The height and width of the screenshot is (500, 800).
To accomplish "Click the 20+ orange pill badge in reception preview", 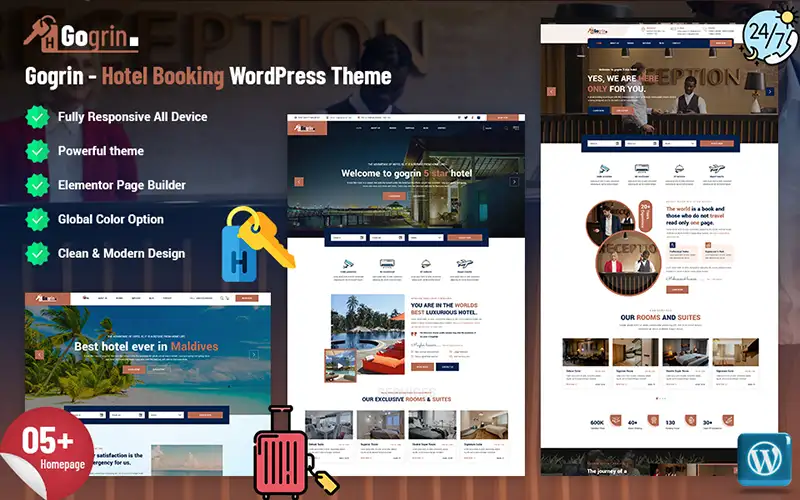I will click(645, 216).
